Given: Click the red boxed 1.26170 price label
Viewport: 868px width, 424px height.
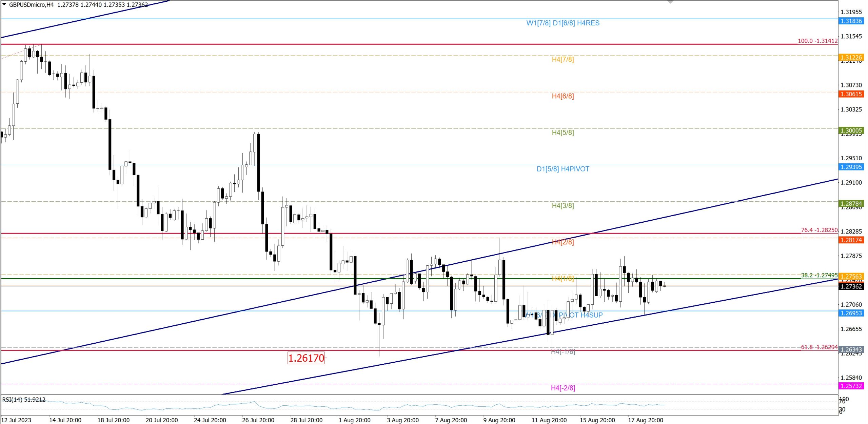Looking at the screenshot, I should 306,358.
